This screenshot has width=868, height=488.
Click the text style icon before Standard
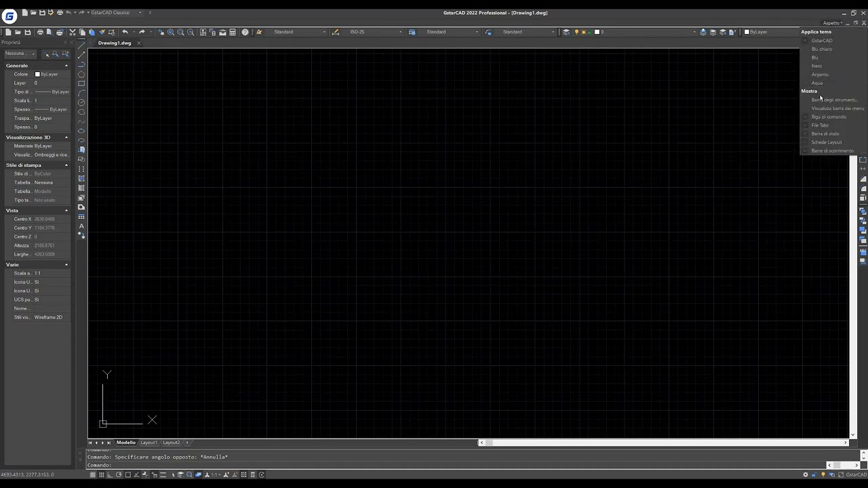click(258, 32)
